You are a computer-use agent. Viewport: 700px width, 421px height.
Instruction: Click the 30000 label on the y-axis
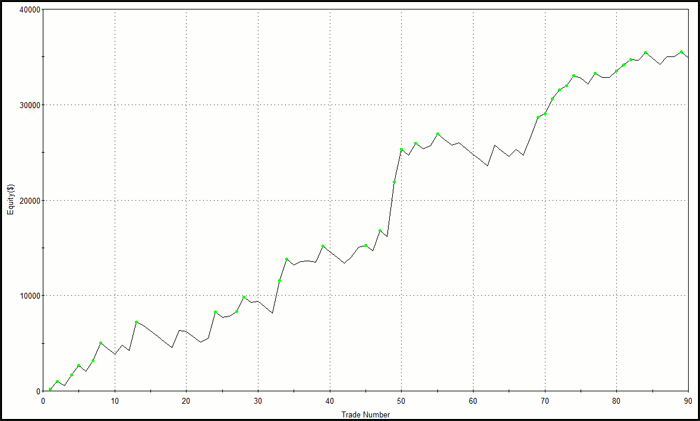point(25,105)
